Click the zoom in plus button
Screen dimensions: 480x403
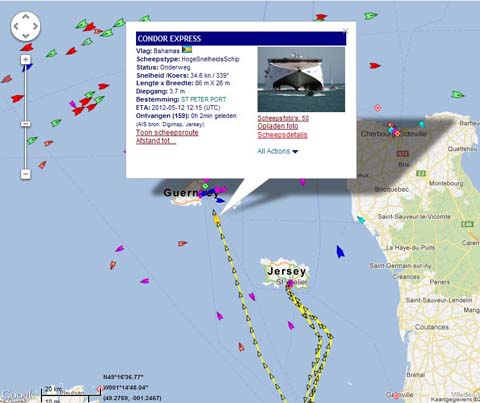point(25,60)
